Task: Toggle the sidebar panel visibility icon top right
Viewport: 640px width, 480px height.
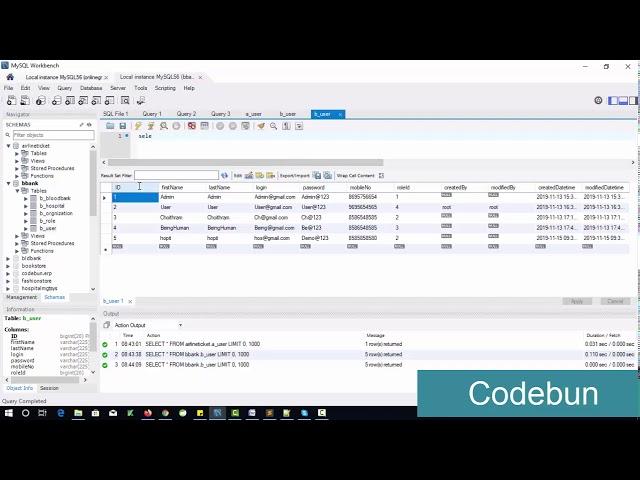Action: pyautogui.click(x=613, y=100)
